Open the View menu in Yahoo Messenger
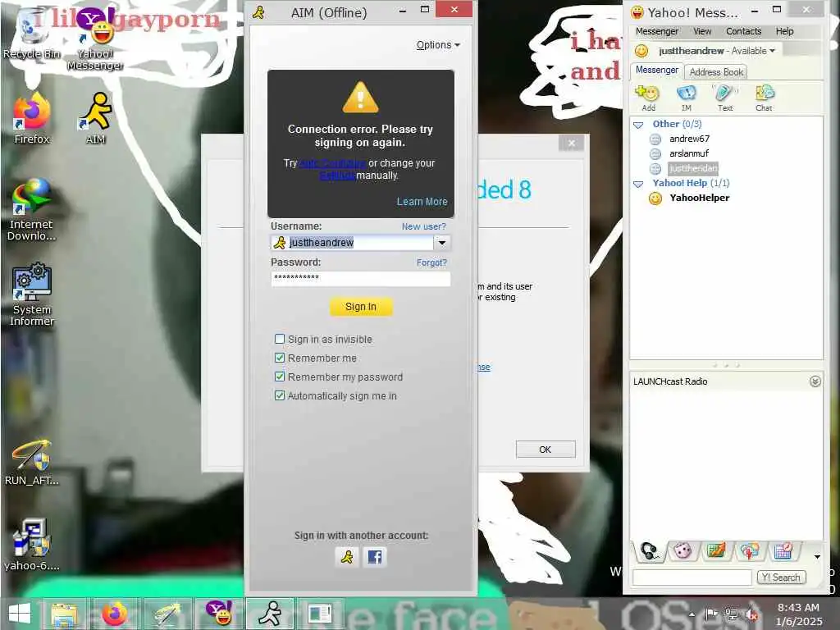Image resolution: width=840 pixels, height=630 pixels. tap(702, 32)
